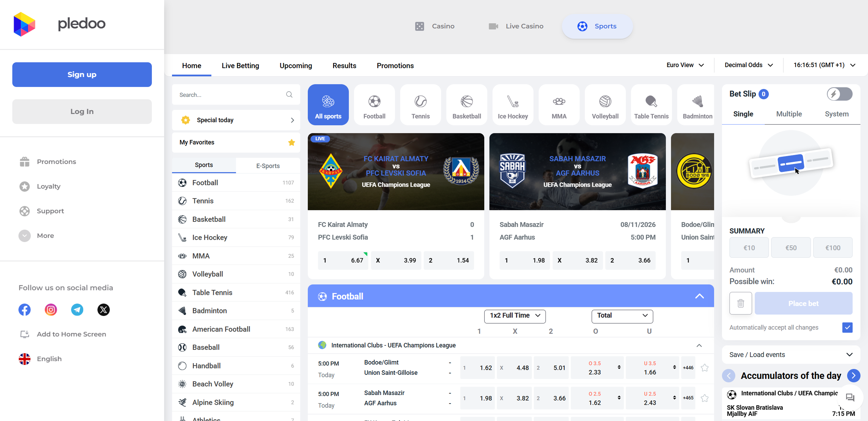868x421 pixels.
Task: Select the Tennis sport tile
Action: coord(421,105)
